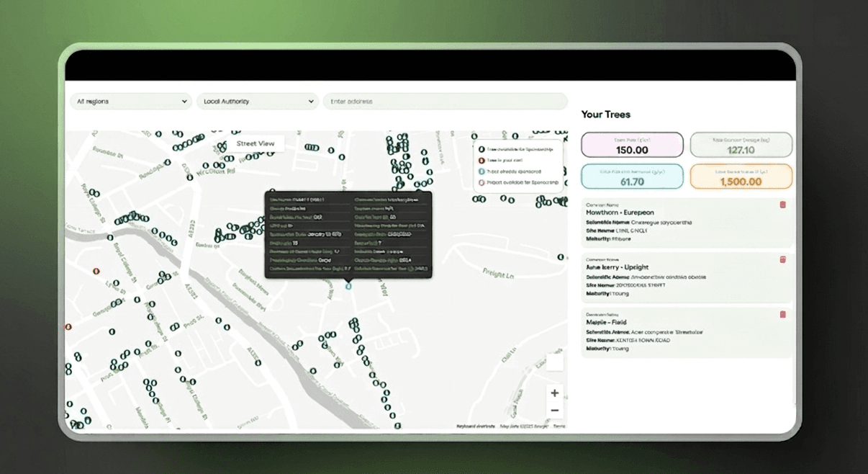Delete the Hawthorn - European tree card
Screen dimensions: 868x474
782,205
